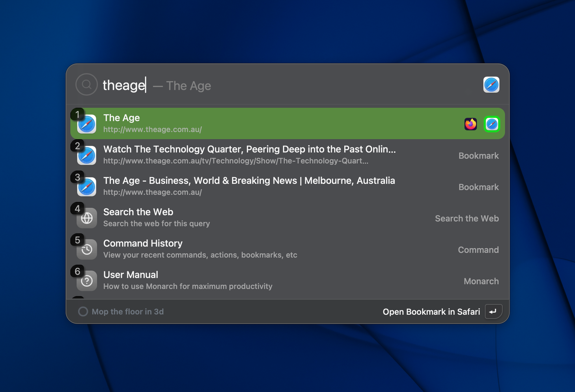Viewport: 575px width, 392px height.
Task: Click 'Open Bookmark in Safari' action label
Action: (x=431, y=312)
